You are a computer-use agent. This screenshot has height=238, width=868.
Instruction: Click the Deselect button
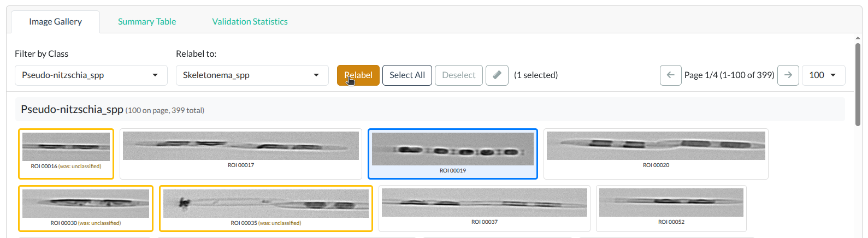pos(458,75)
